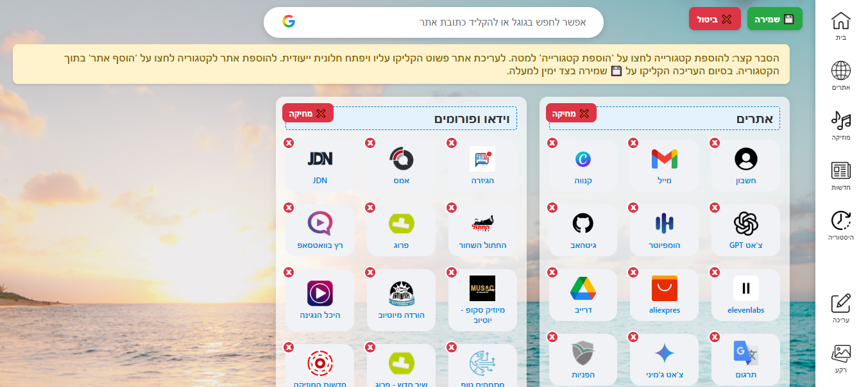This screenshot has width=868, height=387.
Task: Open the מוזיקה music sidebar icon
Action: click(840, 126)
